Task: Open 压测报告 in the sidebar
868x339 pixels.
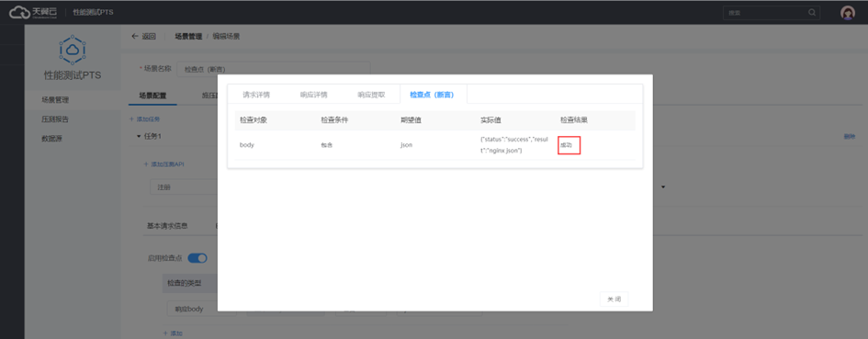Action: pos(55,119)
